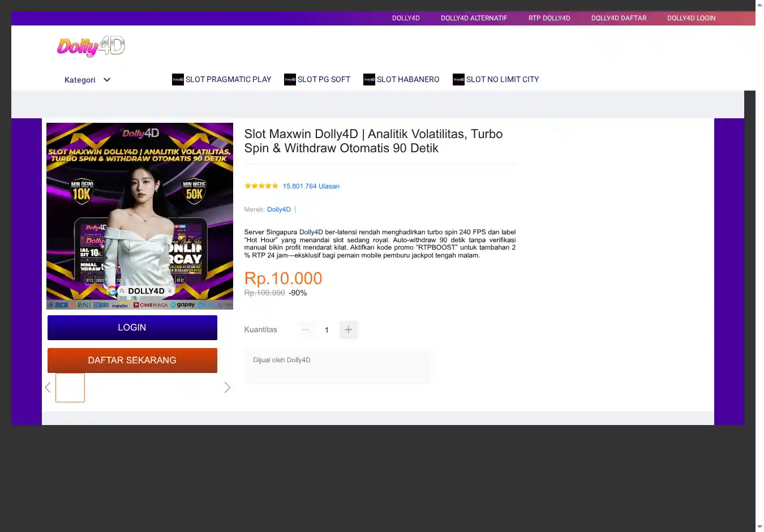Viewport: 764px width, 532px height.
Task: Select the first product thumbnail
Action: pos(70,388)
